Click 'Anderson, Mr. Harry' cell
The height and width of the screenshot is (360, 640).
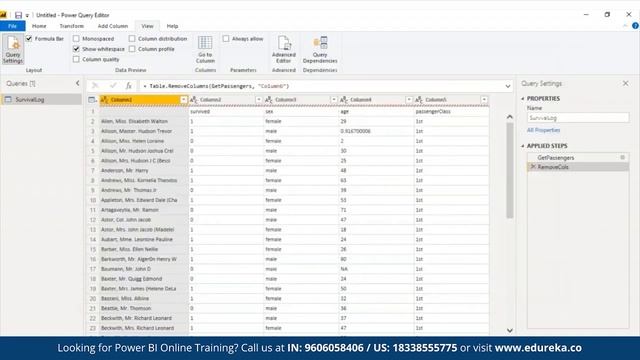[144, 171]
